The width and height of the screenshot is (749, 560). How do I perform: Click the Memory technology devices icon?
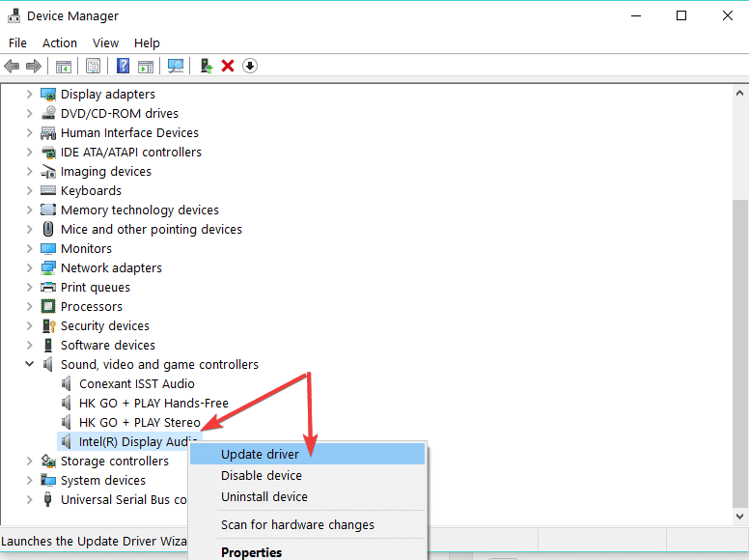click(x=47, y=210)
